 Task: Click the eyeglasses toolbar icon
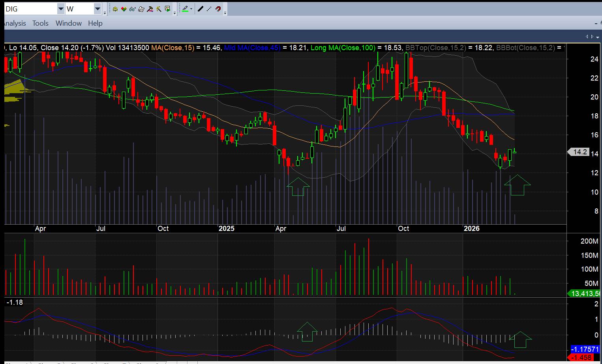(133, 9)
